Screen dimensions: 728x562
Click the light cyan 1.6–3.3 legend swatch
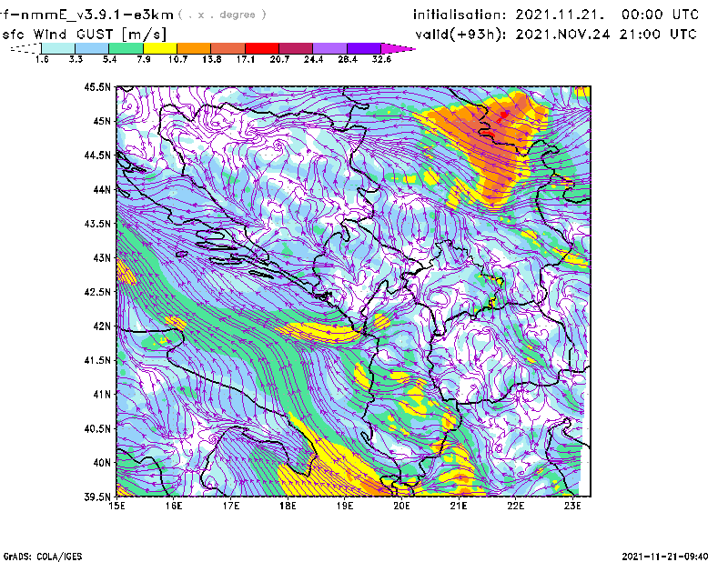[58, 48]
